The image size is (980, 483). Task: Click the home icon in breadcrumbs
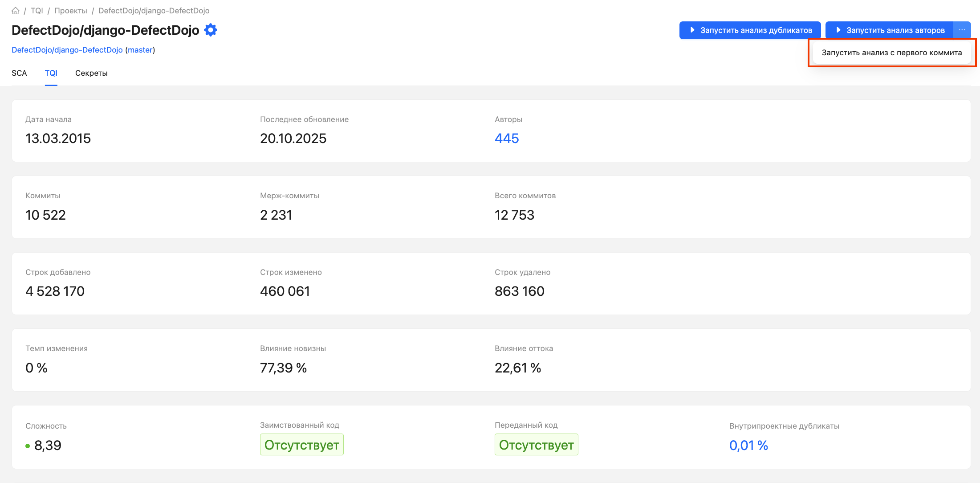[x=16, y=11]
